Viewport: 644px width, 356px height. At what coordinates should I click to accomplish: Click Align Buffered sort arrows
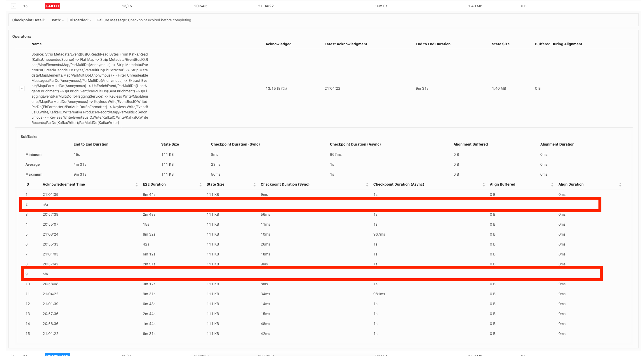coord(552,184)
